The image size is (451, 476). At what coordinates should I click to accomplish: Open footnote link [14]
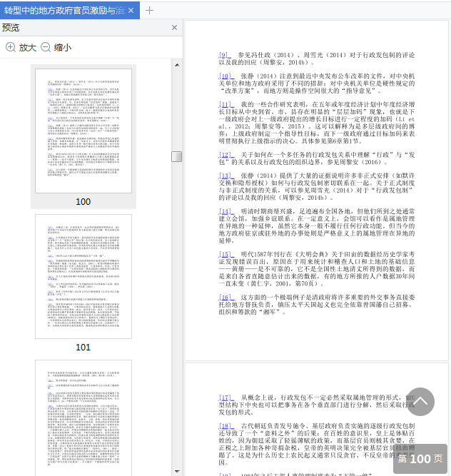pos(226,211)
